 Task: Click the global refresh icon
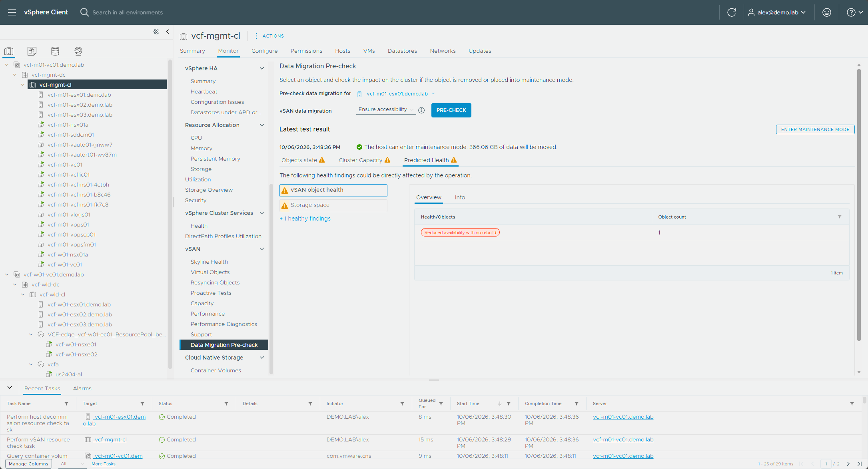(x=732, y=12)
